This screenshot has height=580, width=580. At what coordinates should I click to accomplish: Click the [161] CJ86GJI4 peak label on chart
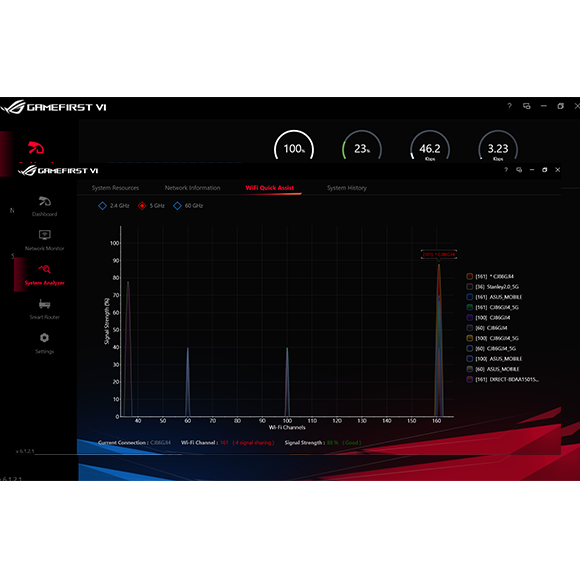[439, 254]
